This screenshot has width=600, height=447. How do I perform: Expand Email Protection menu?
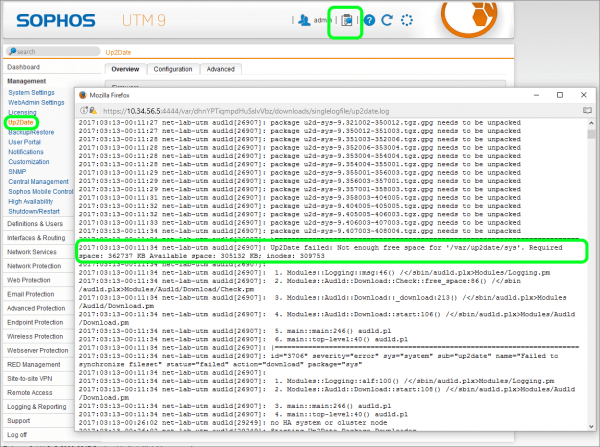(31, 295)
